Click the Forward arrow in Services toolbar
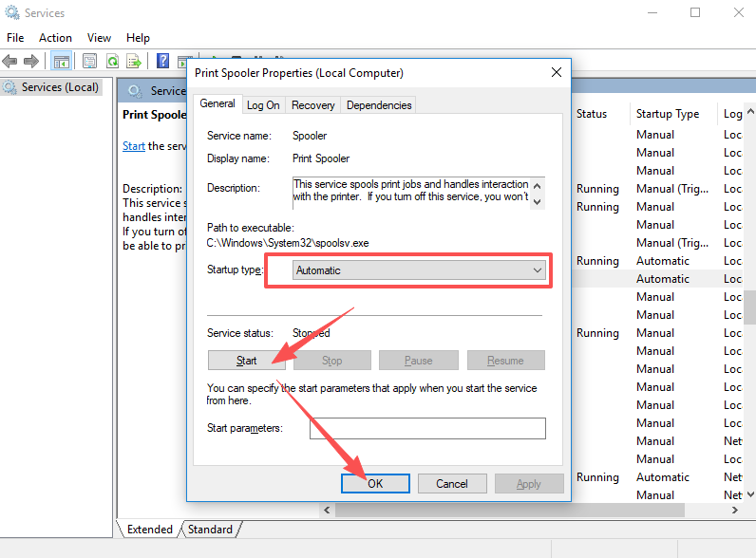The height and width of the screenshot is (558, 756). pos(30,61)
